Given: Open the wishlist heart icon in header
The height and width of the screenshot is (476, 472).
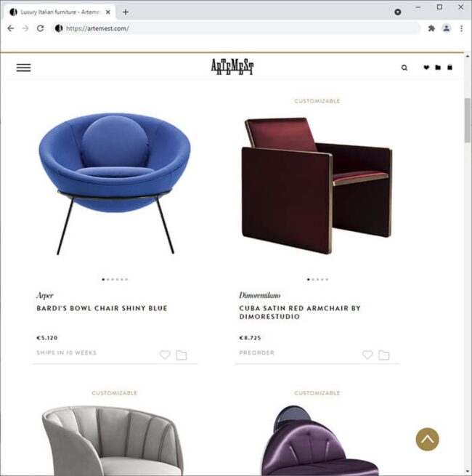Looking at the screenshot, I should [426, 68].
